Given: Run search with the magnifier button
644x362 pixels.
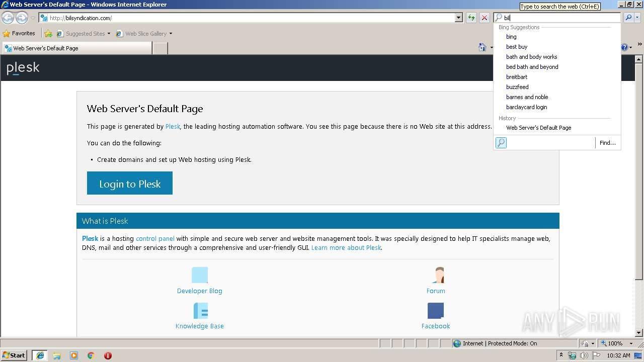Looking at the screenshot, I should tap(628, 18).
